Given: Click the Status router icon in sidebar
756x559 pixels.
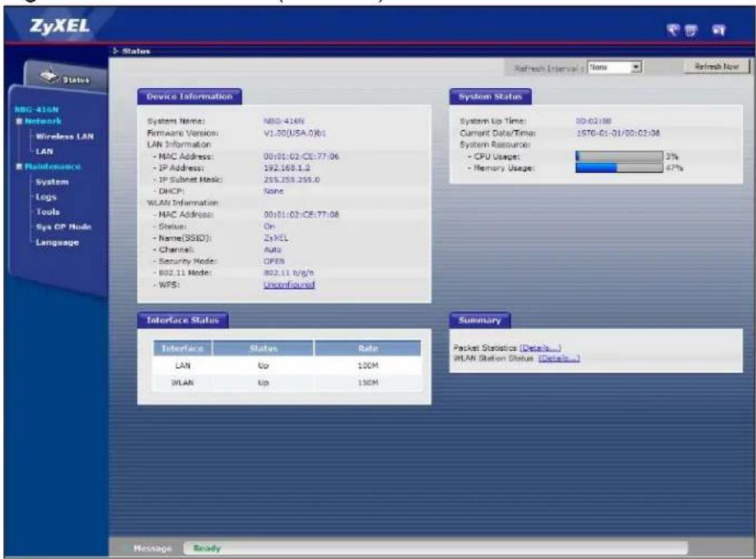Looking at the screenshot, I should click(x=49, y=76).
